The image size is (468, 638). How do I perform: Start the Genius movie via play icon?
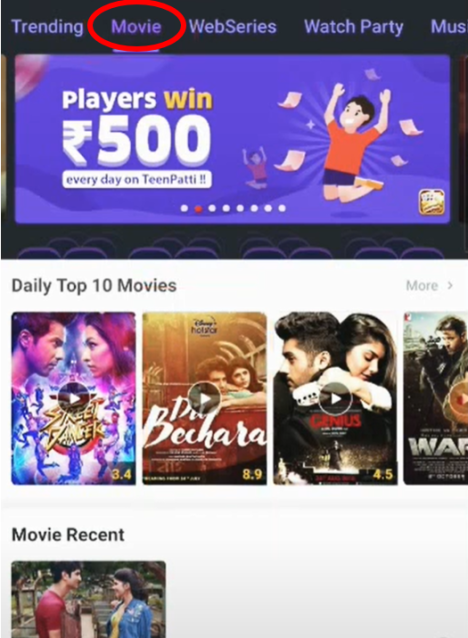[336, 398]
